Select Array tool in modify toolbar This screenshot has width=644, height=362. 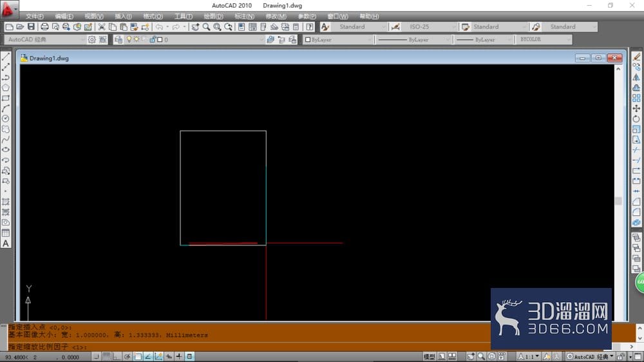tap(636, 98)
